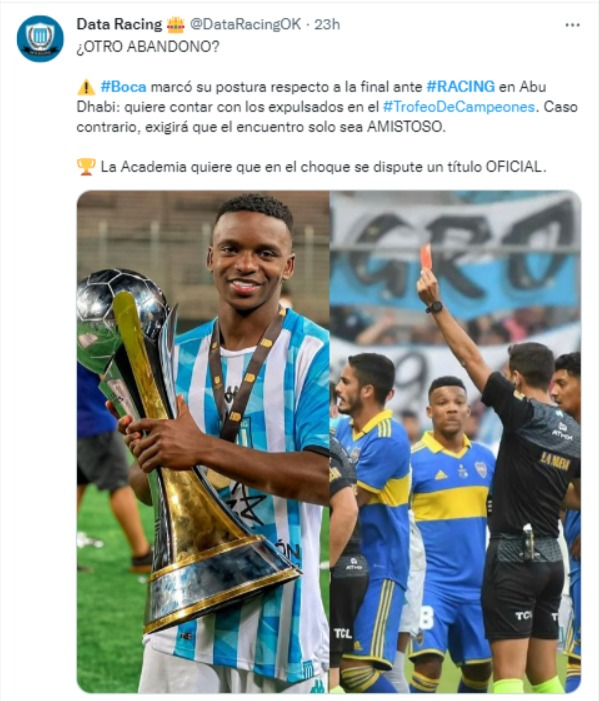Click the crown emoji beside Data Racing
This screenshot has width=599, height=701.
(176, 25)
